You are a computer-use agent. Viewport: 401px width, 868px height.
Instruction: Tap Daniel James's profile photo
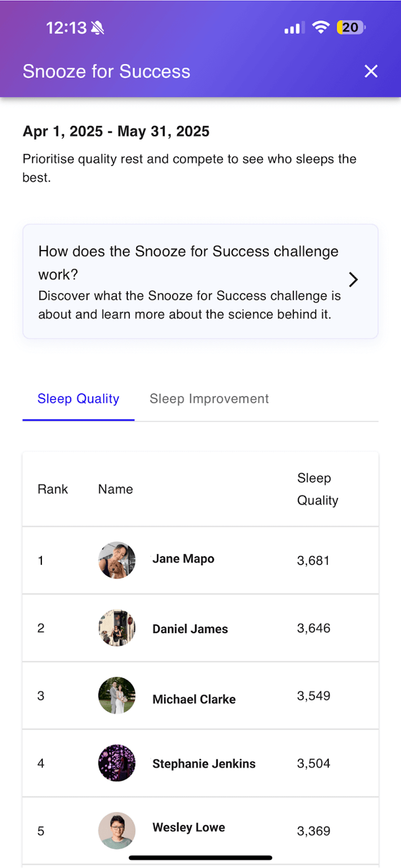point(117,628)
